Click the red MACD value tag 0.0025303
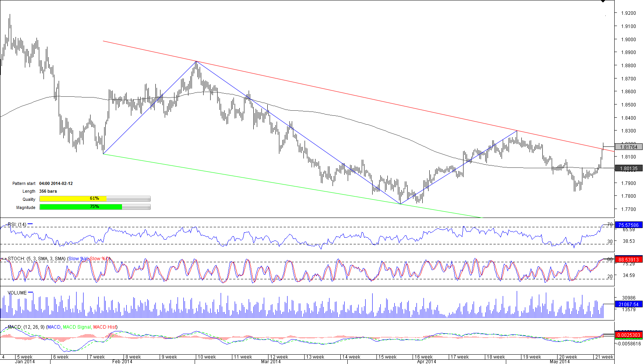Image resolution: width=643 pixels, height=364 pixels. pos(629,335)
